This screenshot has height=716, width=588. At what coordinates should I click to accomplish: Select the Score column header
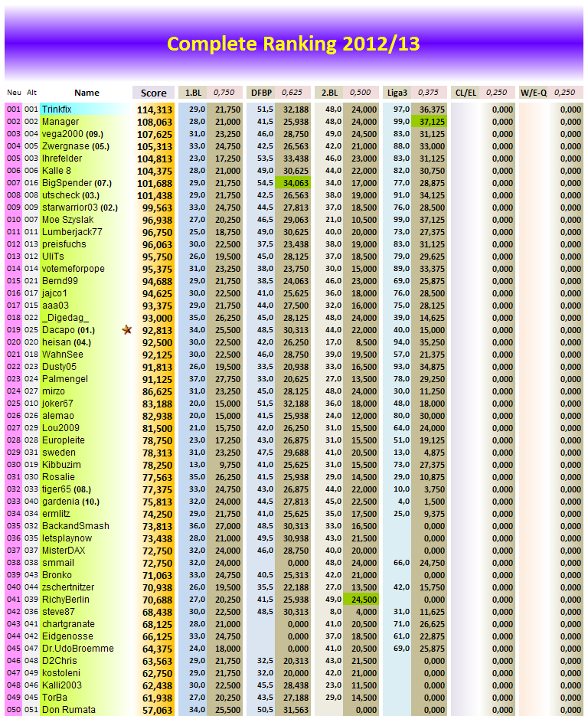(153, 93)
